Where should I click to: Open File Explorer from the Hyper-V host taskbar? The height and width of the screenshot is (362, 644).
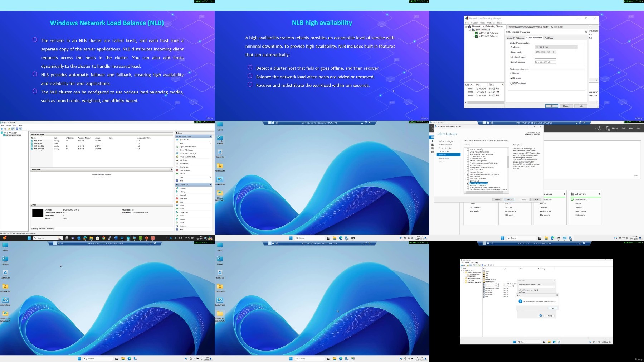(x=91, y=238)
